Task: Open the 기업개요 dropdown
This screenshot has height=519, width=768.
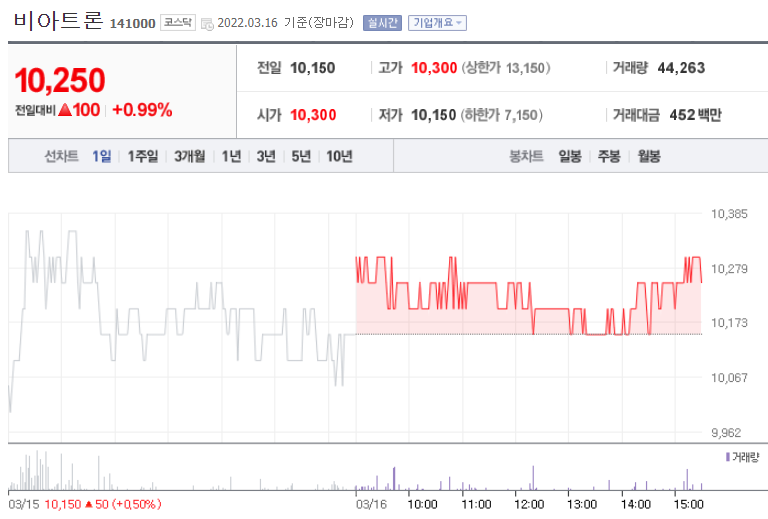Action: tap(437, 23)
